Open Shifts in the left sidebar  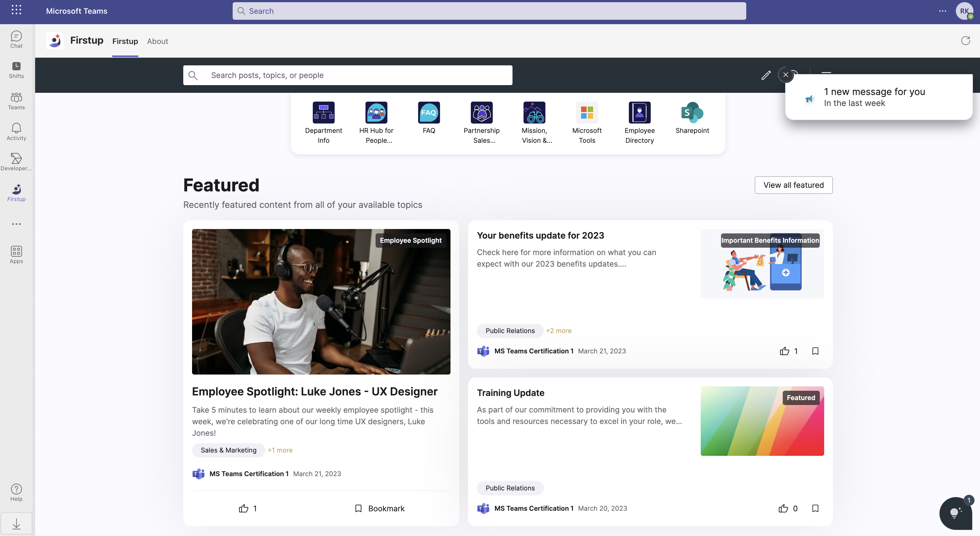pos(16,70)
